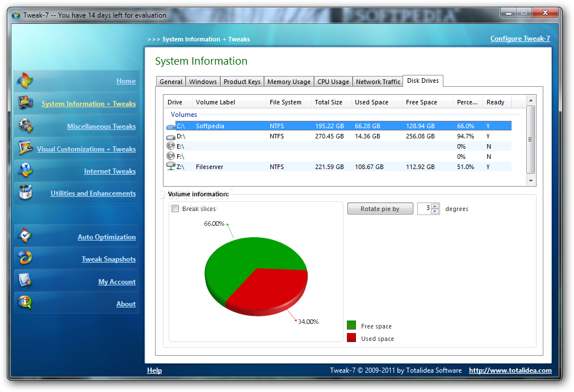This screenshot has height=392, width=574.
Task: Open the Auto Optimization link
Action: (x=107, y=237)
